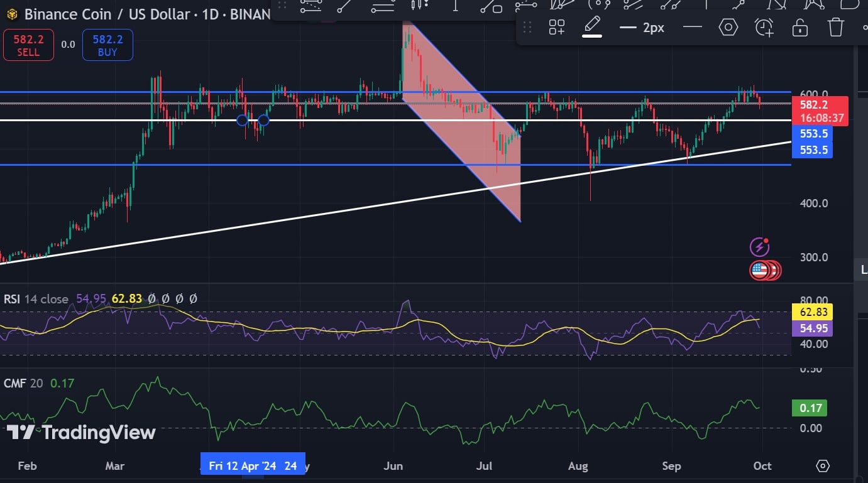This screenshot has height=483, width=868.
Task: Click the Binance Coin symbol logo
Action: (12, 14)
